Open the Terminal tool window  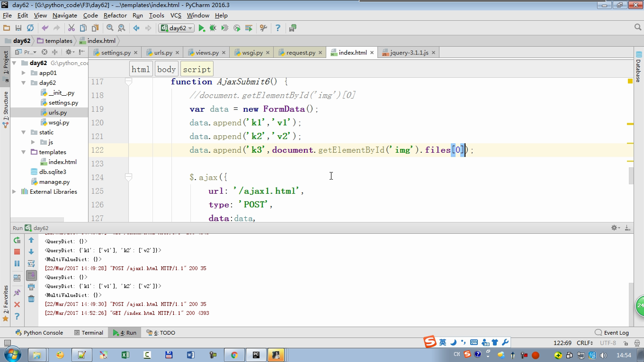89,333
